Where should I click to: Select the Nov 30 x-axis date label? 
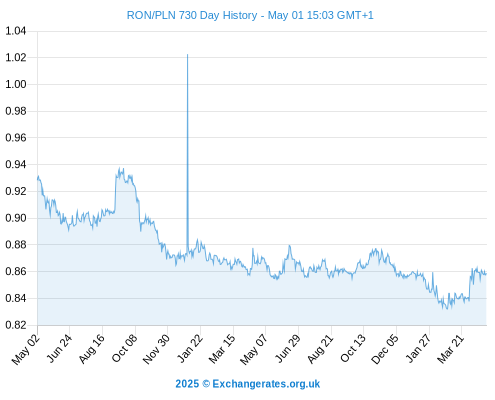click(156, 349)
